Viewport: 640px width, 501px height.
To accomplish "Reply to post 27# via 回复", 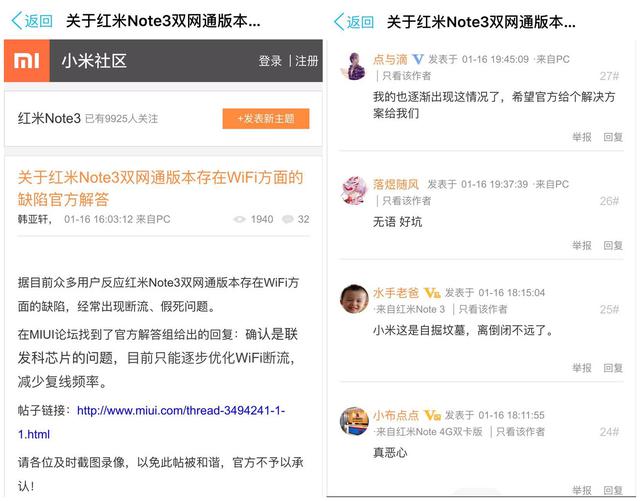I will pos(613,137).
